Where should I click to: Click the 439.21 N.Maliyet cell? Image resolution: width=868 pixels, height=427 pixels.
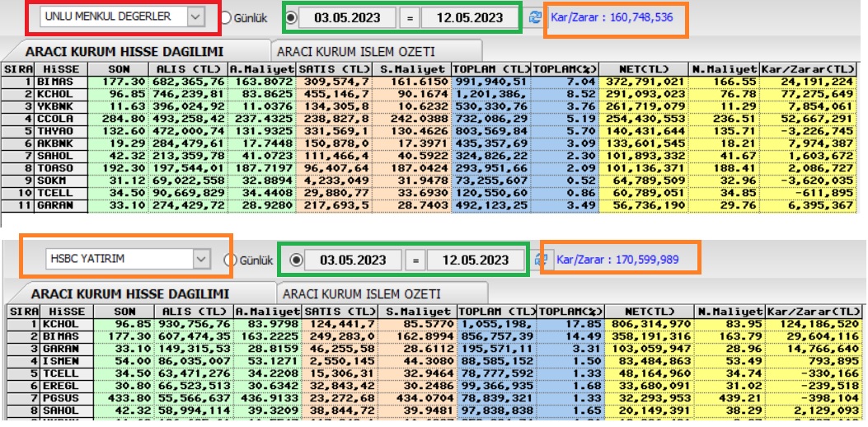click(x=730, y=398)
